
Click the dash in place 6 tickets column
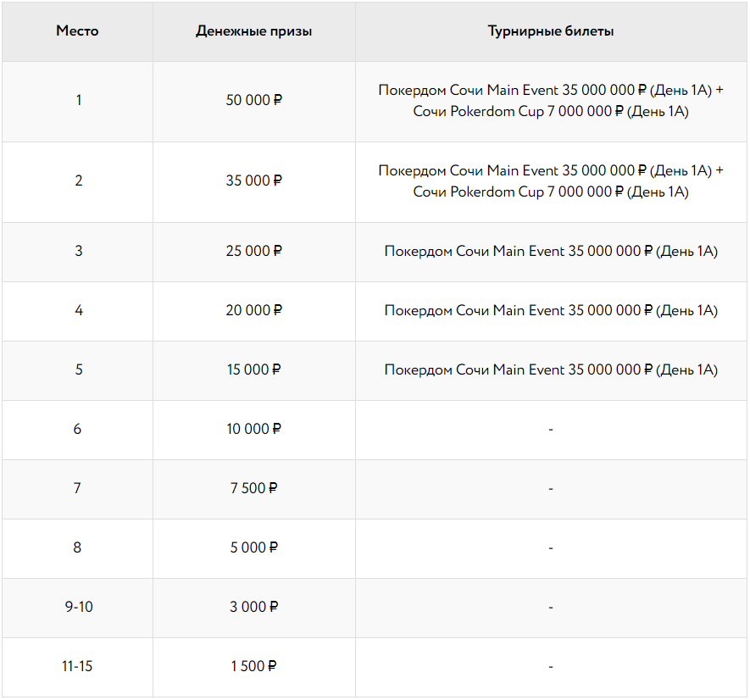[x=551, y=430]
